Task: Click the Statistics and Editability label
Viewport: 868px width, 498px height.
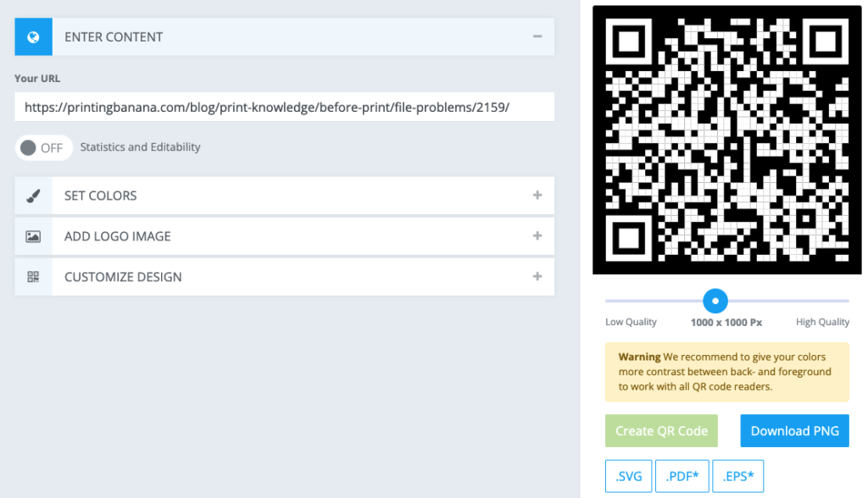Action: pyautogui.click(x=140, y=147)
